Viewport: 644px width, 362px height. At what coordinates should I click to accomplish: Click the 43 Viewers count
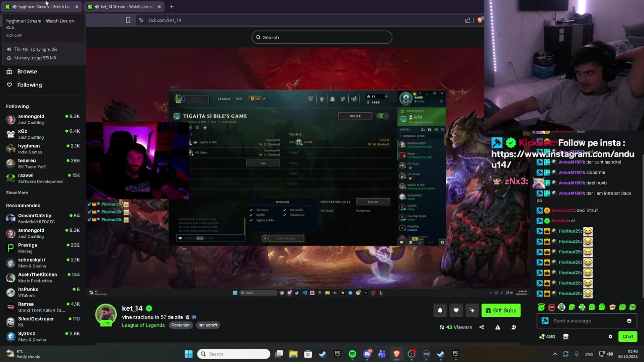point(455,327)
